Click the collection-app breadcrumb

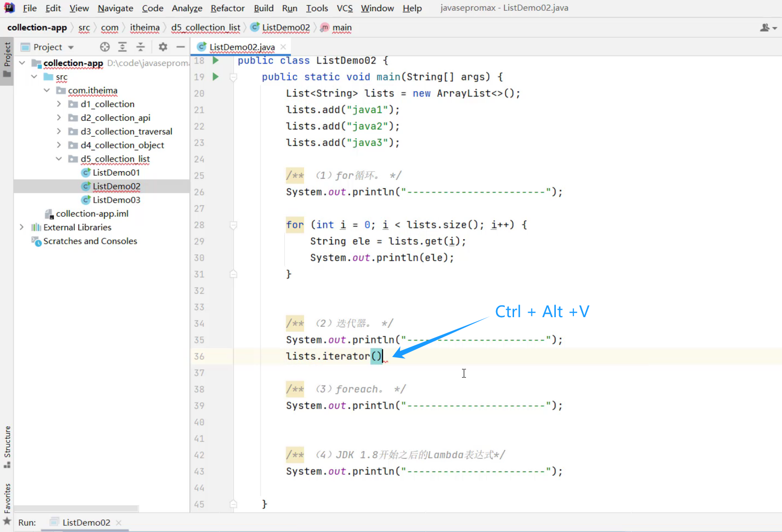point(37,28)
